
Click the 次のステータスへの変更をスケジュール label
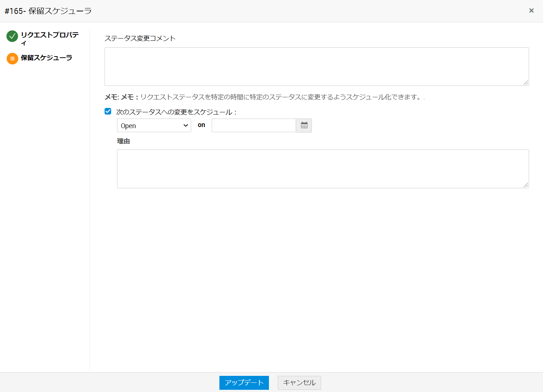tap(176, 112)
